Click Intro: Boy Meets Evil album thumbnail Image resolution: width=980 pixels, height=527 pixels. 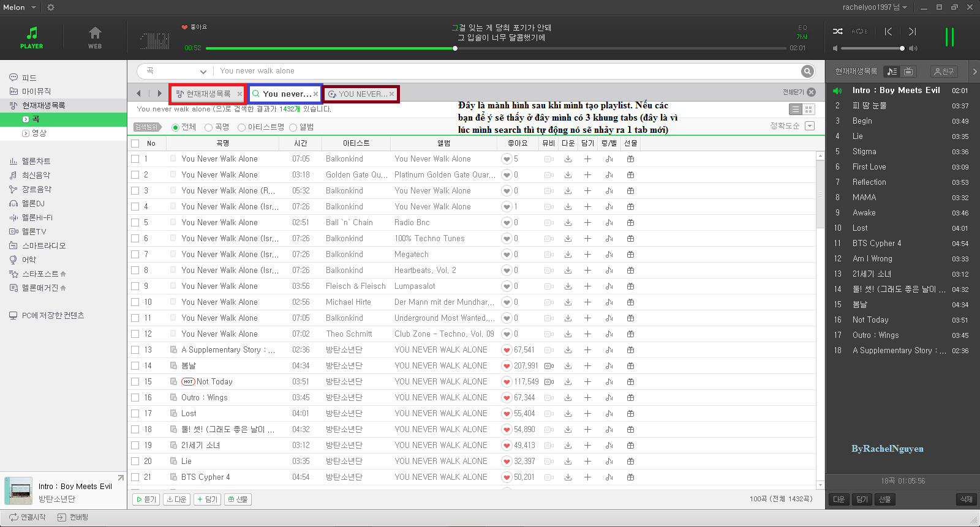click(18, 491)
